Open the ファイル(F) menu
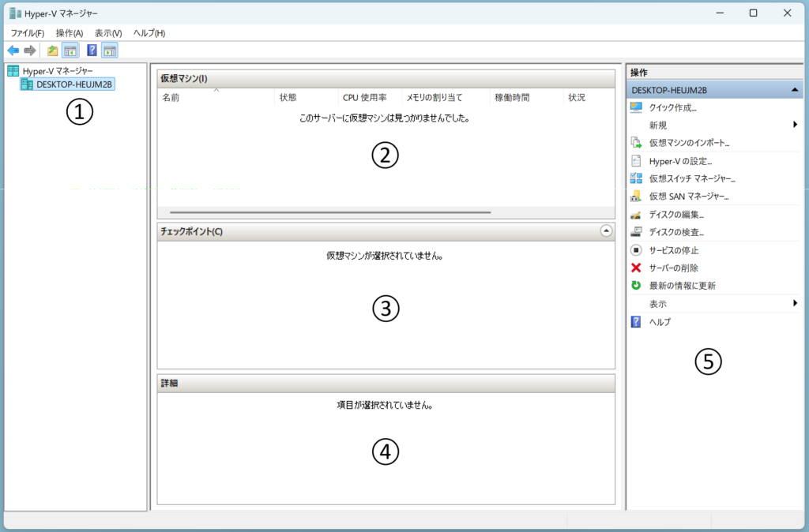This screenshot has height=532, width=809. [x=28, y=33]
